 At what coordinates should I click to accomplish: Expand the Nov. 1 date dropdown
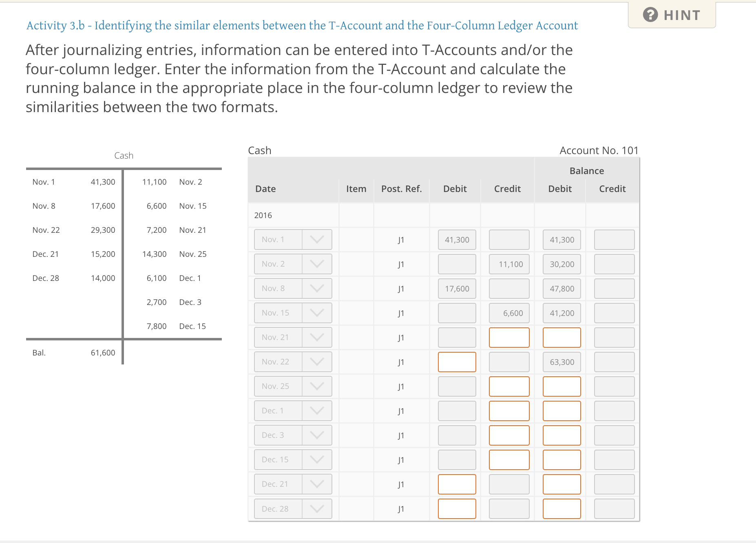coord(318,239)
